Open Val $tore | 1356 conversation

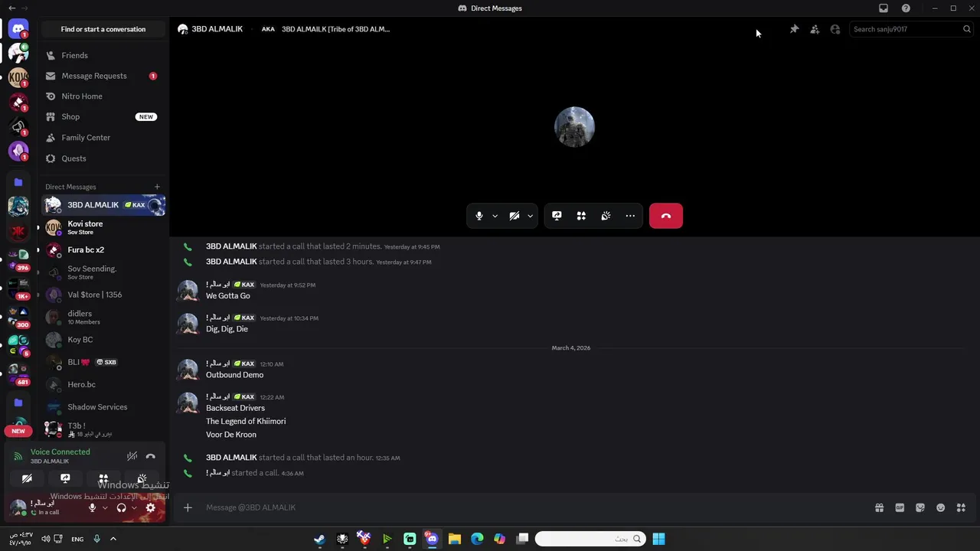(103, 295)
